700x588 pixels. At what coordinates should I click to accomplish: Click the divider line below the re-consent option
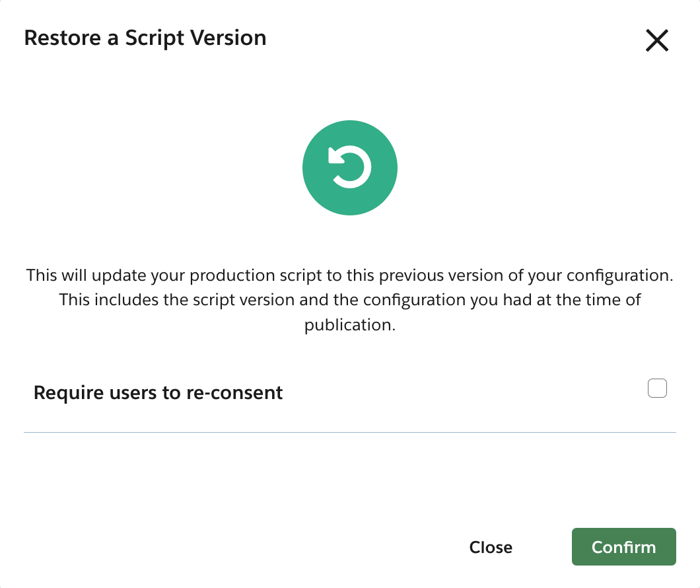click(349, 432)
